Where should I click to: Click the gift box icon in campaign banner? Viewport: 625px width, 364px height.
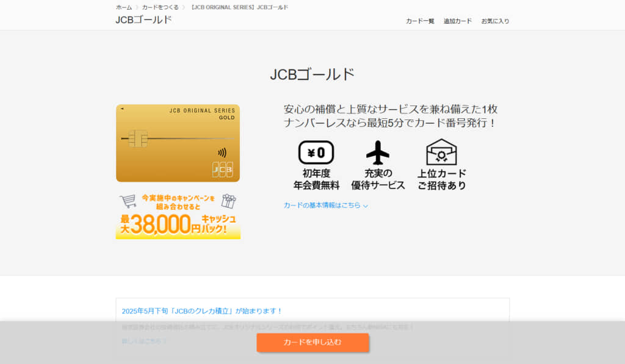coord(229,201)
